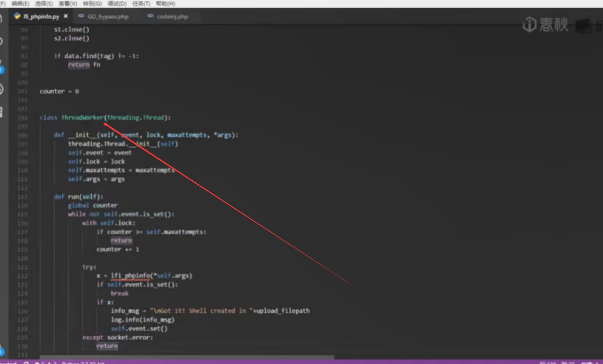Click the 'if x:' line
Screen dimensions: 603x364
[105, 302]
